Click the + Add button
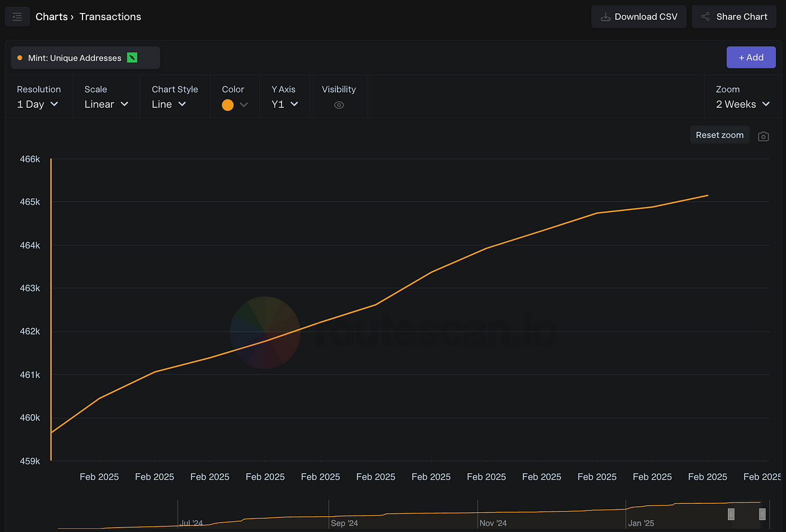 pyautogui.click(x=751, y=57)
